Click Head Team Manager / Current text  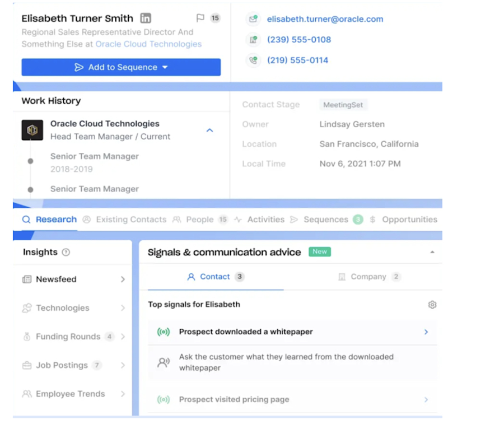tap(110, 137)
